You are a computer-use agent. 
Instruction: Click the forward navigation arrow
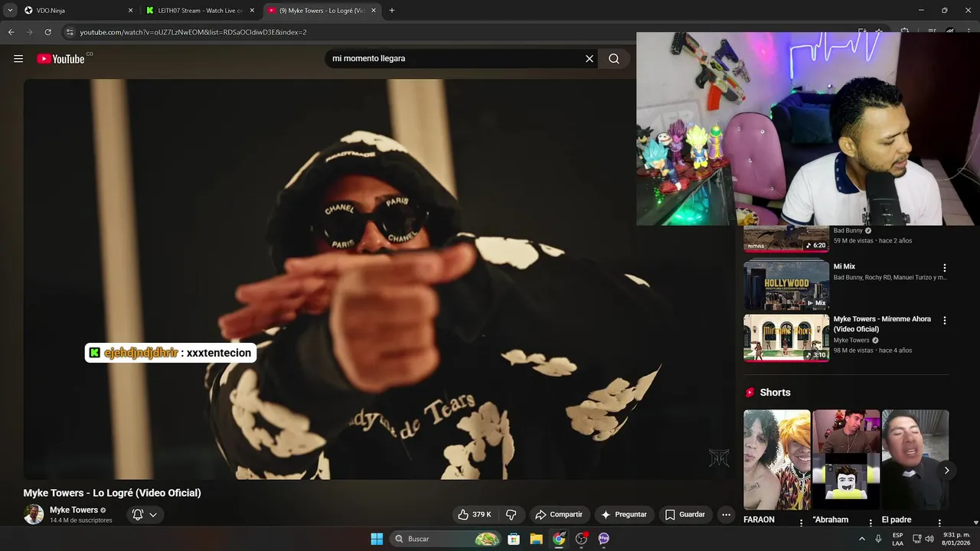click(x=29, y=32)
